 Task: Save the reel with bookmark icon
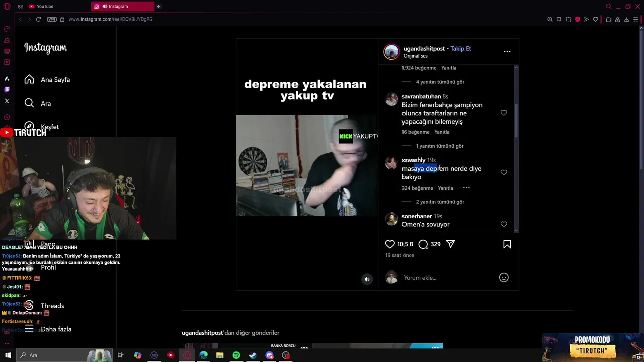click(x=507, y=244)
